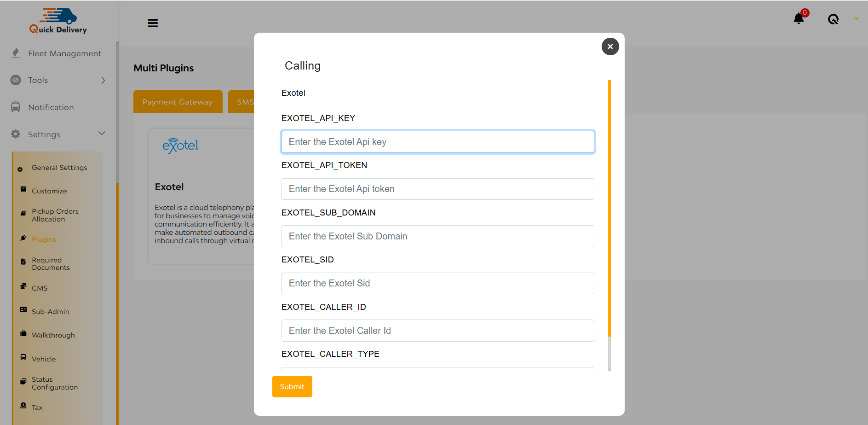This screenshot has height=425, width=868.
Task: Open Status Configuration settings
Action: click(x=55, y=383)
